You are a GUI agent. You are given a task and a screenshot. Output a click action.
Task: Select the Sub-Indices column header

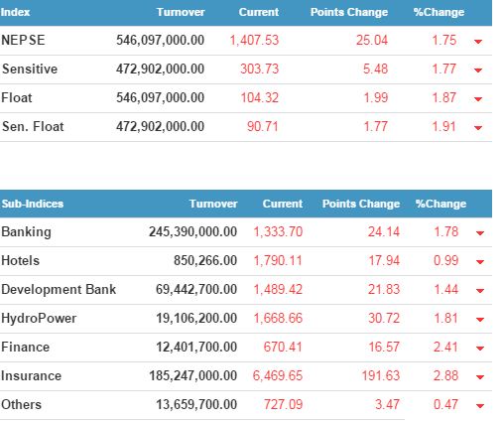click(33, 204)
